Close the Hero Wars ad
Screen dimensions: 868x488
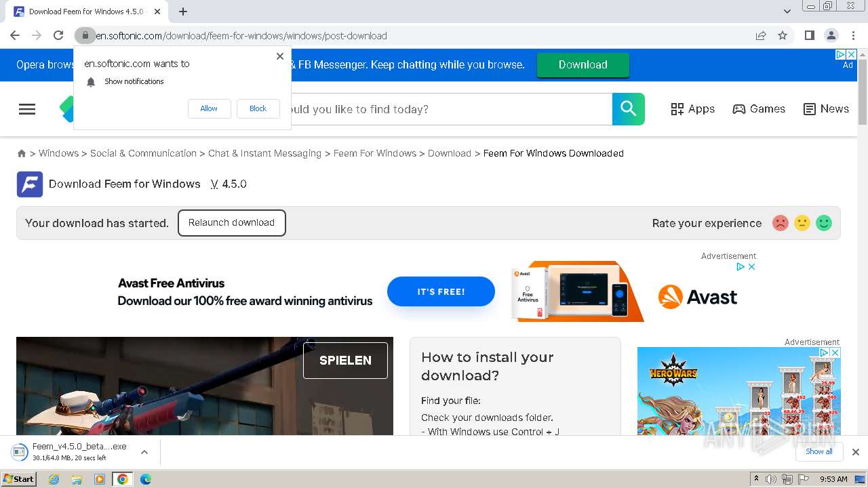coord(835,353)
